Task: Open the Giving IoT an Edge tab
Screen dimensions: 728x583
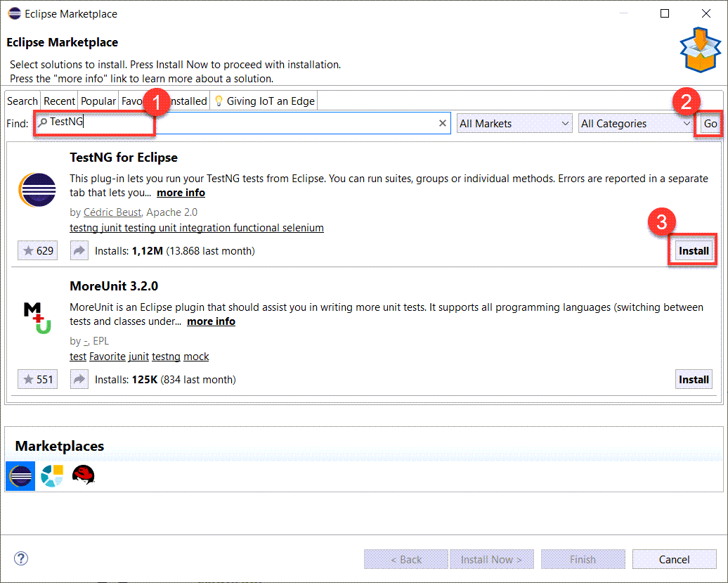Action: coord(265,101)
